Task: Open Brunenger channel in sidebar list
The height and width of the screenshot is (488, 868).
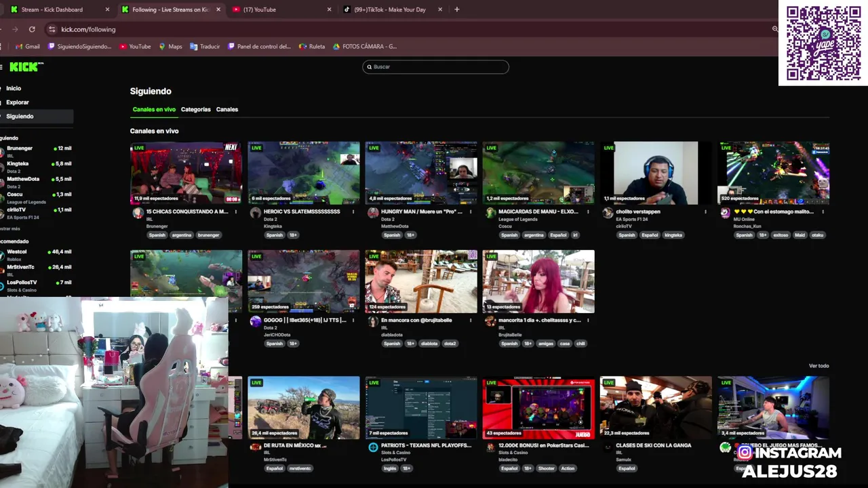Action: (37, 151)
